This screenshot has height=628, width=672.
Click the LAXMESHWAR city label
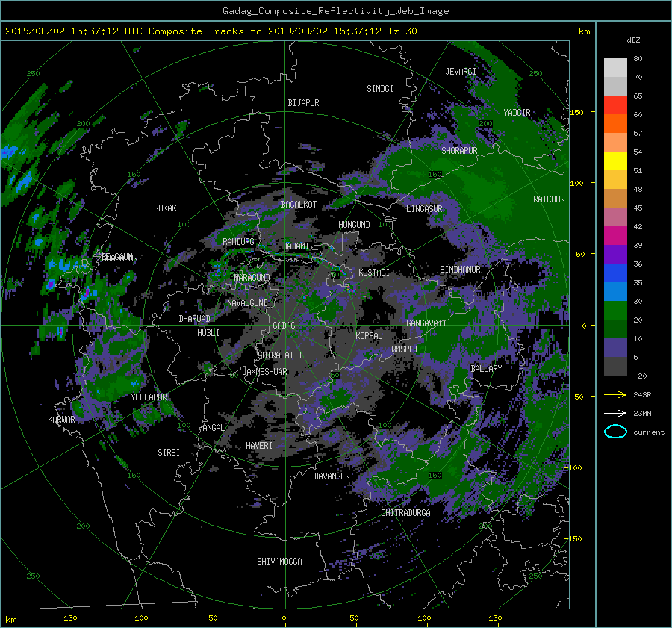pyautogui.click(x=264, y=372)
